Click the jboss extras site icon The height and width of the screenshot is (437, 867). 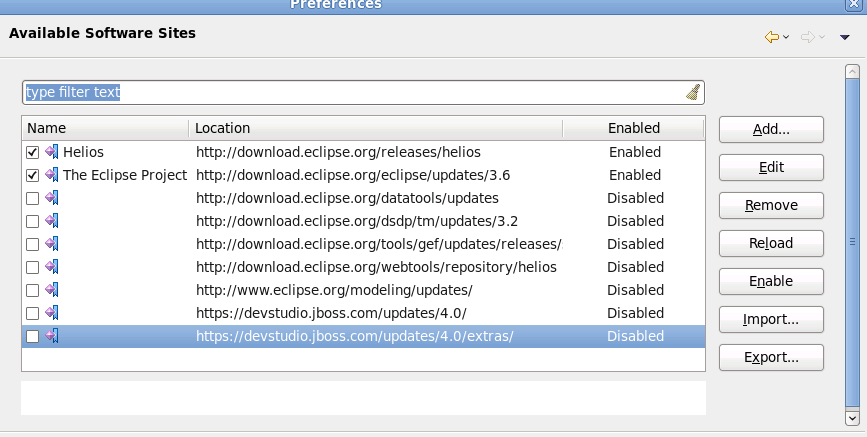[x=52, y=337]
